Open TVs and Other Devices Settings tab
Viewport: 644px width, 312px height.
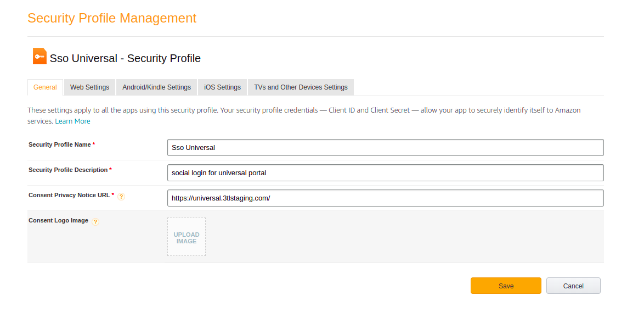pos(301,87)
